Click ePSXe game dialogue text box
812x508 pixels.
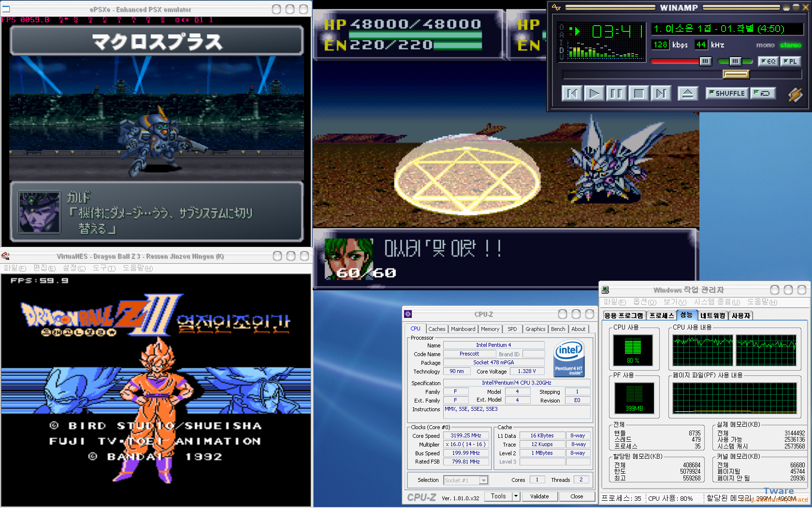coord(157,211)
